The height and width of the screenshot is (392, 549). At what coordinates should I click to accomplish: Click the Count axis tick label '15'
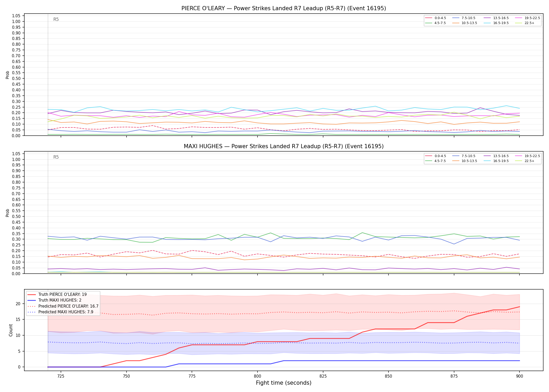tap(18, 320)
